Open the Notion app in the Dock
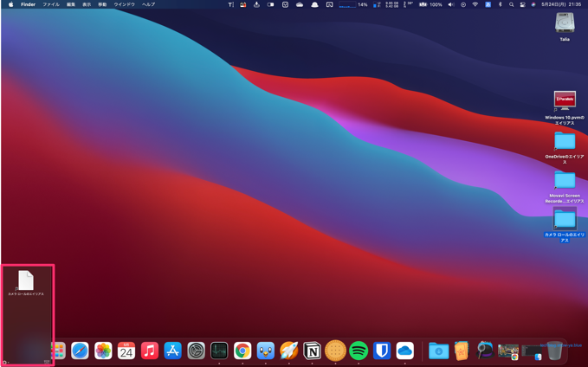The height and width of the screenshot is (367, 588). (x=312, y=351)
